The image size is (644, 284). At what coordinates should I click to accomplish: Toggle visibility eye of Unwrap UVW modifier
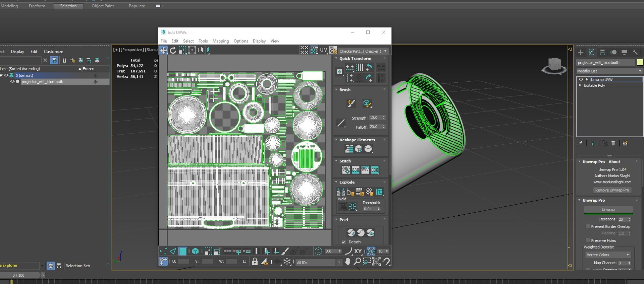coord(581,79)
